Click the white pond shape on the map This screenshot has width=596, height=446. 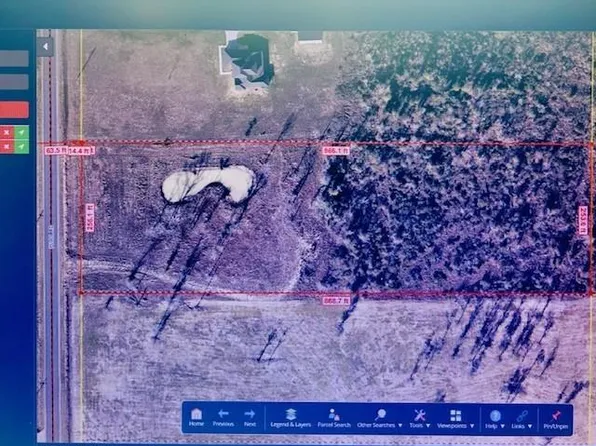[x=208, y=183]
